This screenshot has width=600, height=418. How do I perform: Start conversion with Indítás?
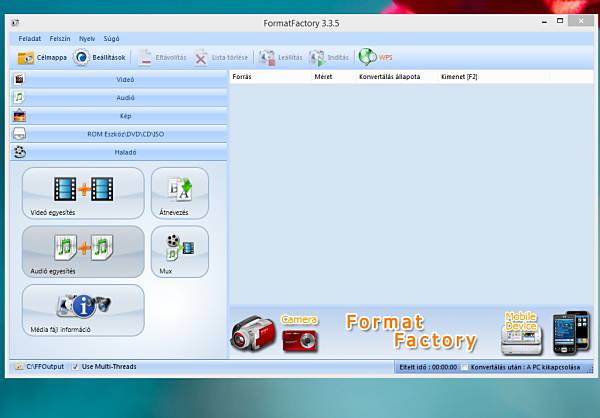[x=329, y=58]
